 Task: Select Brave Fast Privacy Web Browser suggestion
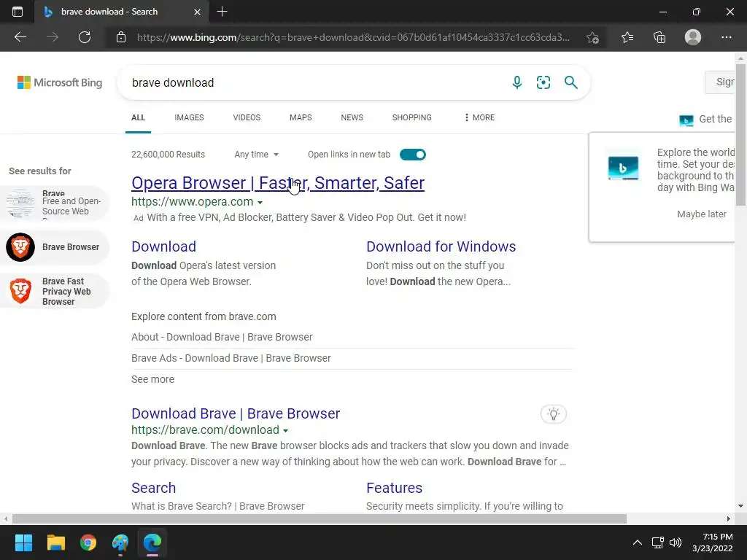pos(55,291)
